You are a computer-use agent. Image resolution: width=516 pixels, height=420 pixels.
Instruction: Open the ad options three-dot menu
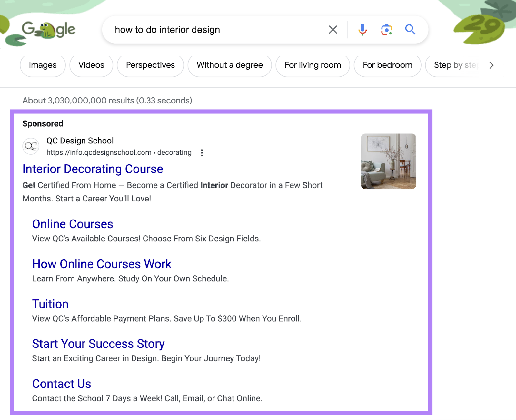202,153
